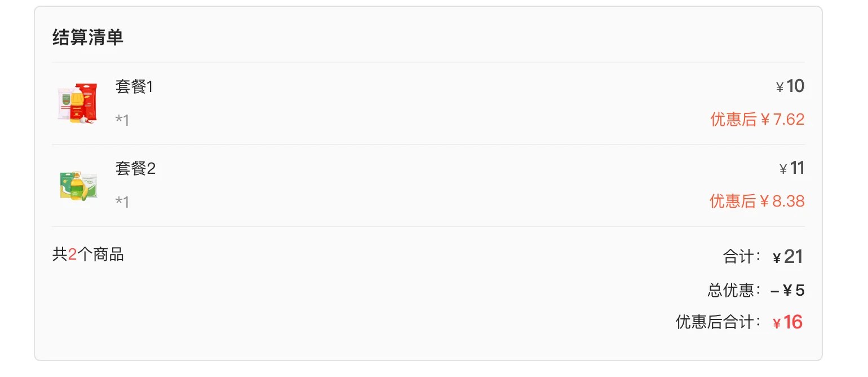
Task: Click the *1 quantity under 套餐1
Action: [x=122, y=120]
